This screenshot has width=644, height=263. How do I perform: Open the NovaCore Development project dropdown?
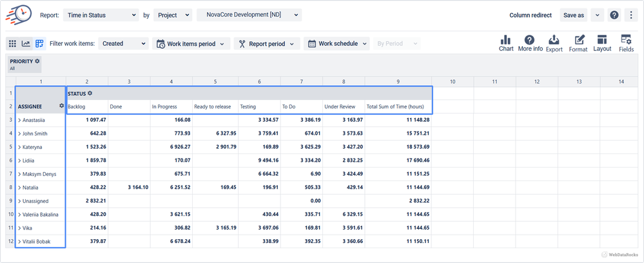pos(249,15)
